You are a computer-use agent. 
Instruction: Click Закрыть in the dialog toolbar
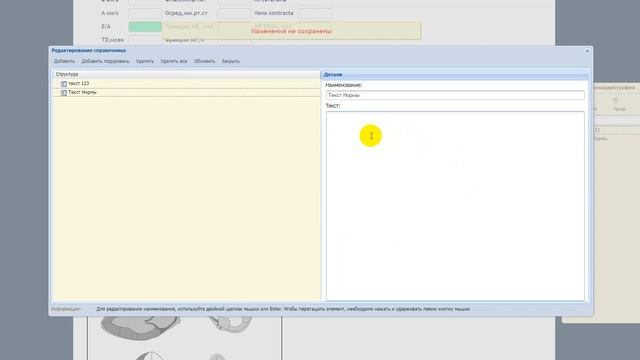click(x=231, y=61)
